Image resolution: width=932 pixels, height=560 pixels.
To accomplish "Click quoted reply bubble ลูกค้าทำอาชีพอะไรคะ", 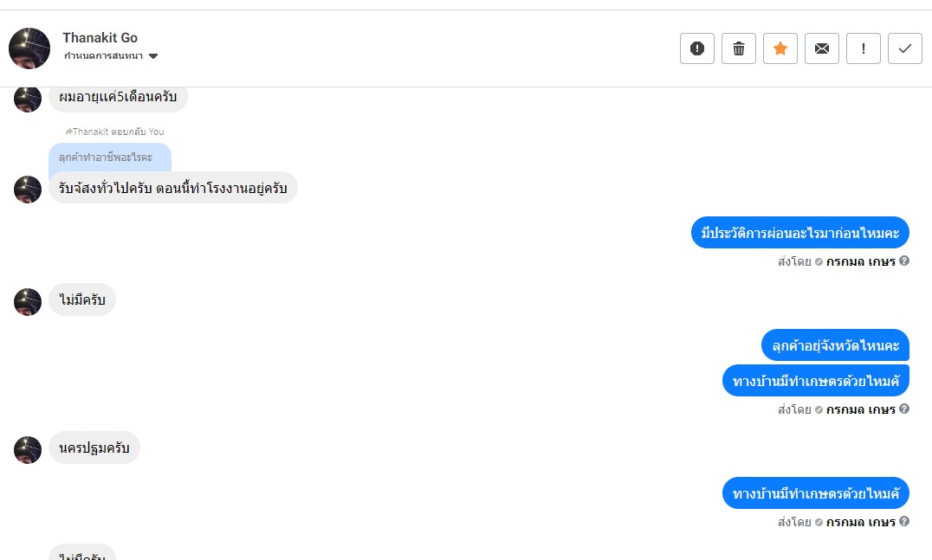I will 109,158.
